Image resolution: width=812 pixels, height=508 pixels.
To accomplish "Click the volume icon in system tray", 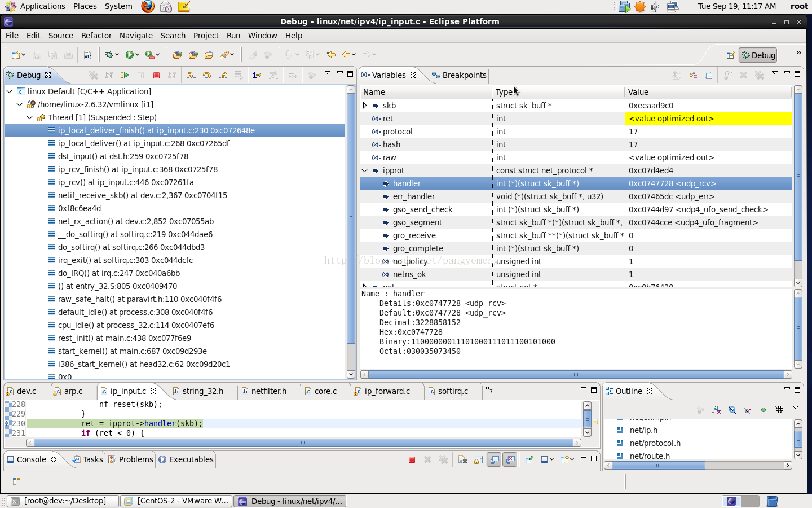I will [x=655, y=7].
